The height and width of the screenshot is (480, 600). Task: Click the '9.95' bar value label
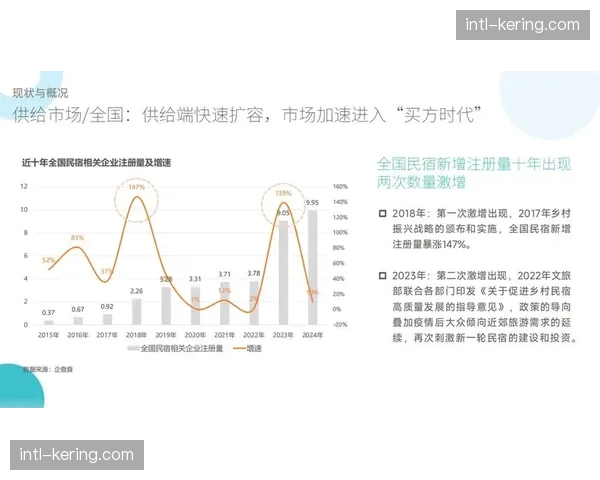[x=312, y=202]
